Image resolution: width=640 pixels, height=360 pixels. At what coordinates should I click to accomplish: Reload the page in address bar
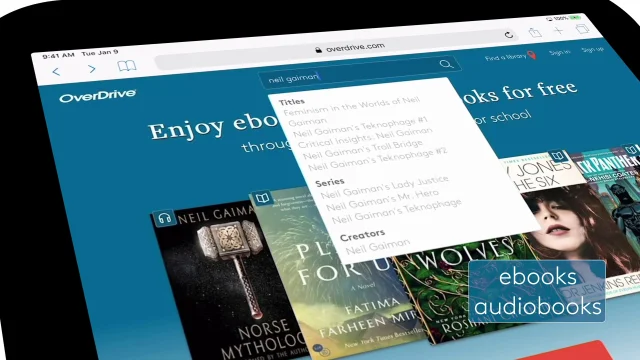point(509,35)
